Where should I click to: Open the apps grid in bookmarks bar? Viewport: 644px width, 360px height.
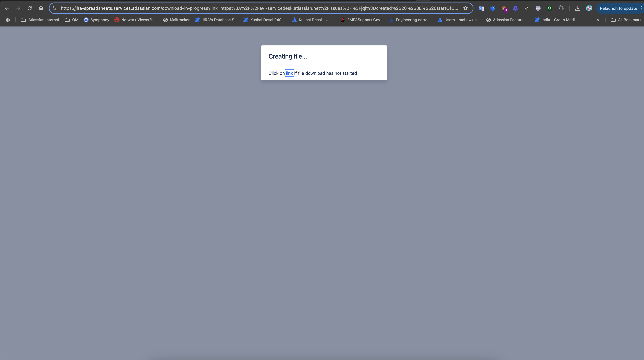point(8,20)
